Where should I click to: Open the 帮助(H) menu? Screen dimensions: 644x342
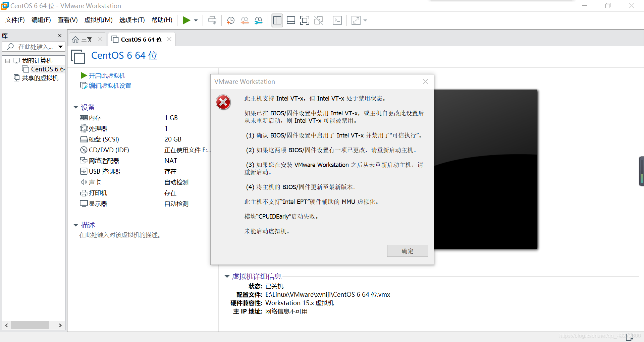pos(162,20)
